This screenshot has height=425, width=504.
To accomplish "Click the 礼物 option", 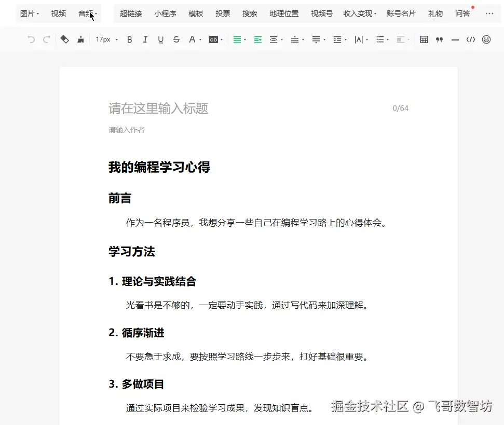I will coord(435,13).
